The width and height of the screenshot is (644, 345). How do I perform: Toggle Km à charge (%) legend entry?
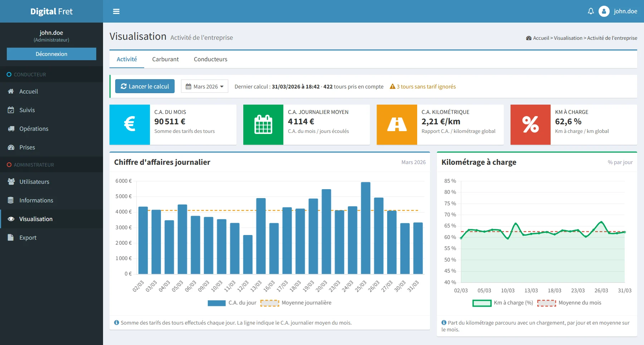point(503,303)
